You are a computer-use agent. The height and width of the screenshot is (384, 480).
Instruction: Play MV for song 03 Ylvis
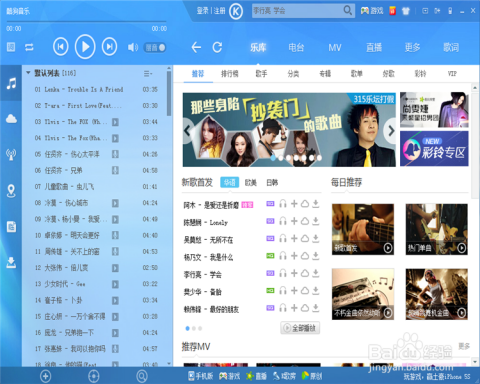coord(115,122)
